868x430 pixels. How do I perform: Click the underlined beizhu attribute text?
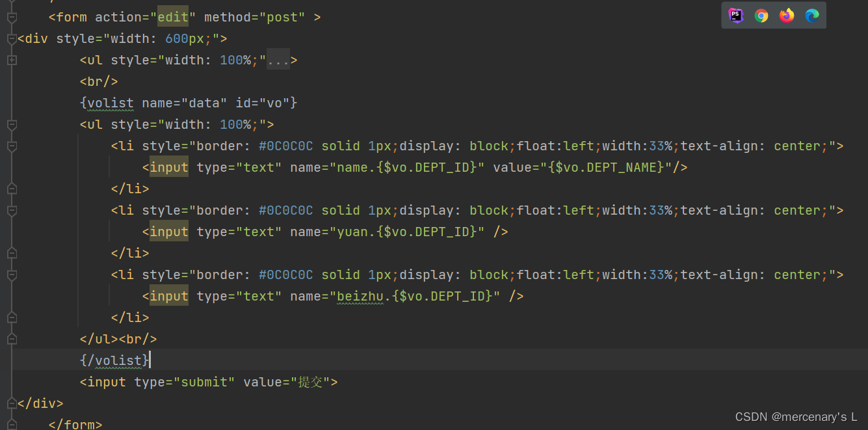(x=360, y=296)
